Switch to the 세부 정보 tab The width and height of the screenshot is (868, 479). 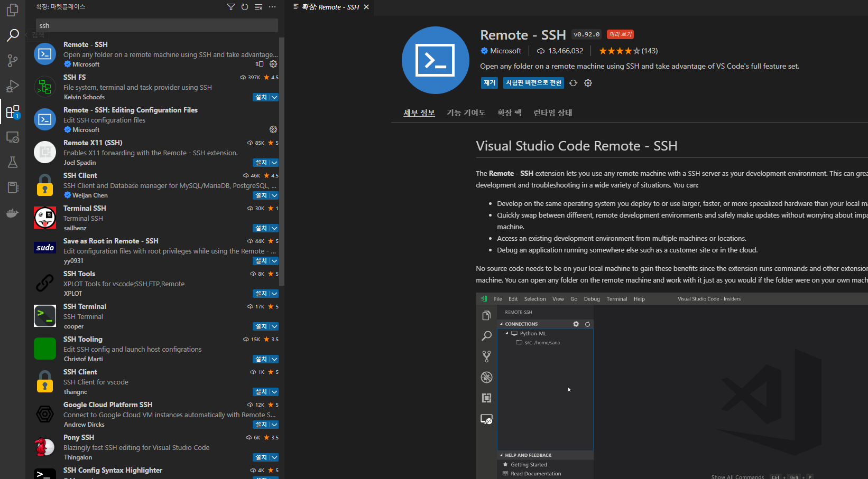419,112
